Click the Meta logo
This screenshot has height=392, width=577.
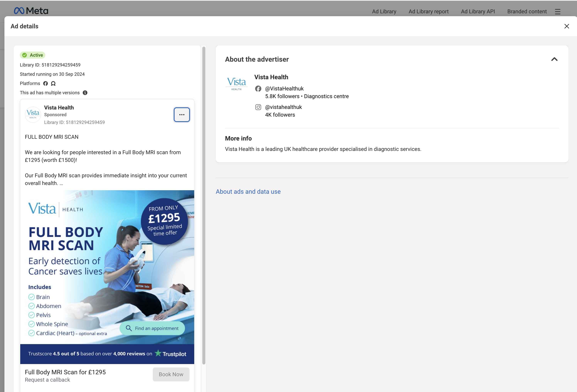click(x=31, y=11)
